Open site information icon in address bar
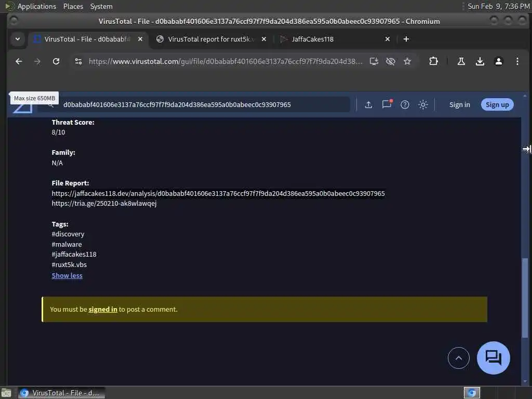 (x=78, y=61)
